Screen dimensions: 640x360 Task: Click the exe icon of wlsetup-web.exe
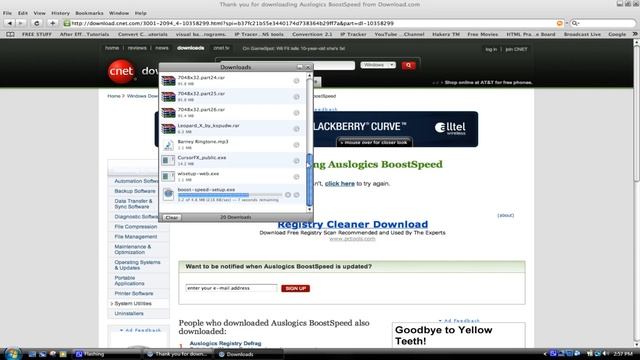coord(168,176)
